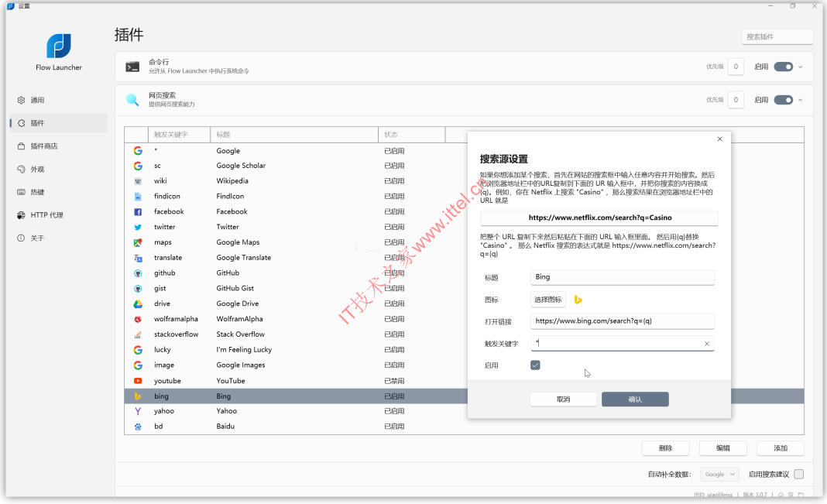
Task: Sort by title column header
Action: pyautogui.click(x=294, y=135)
